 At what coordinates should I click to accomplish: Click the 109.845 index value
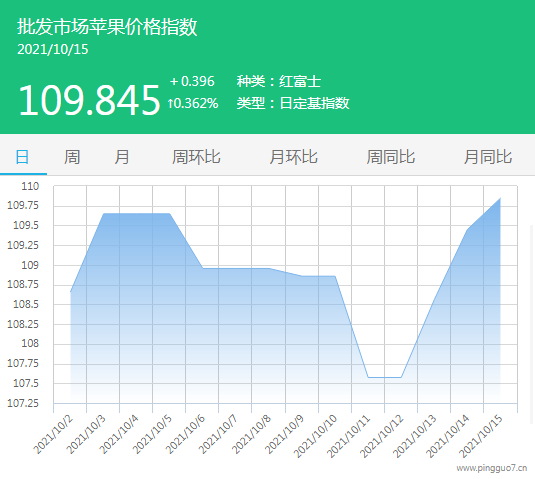pos(89,100)
